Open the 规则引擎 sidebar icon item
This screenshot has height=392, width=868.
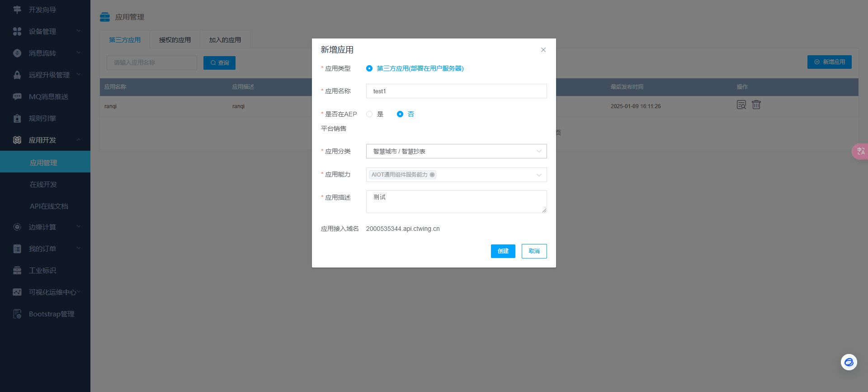pyautogui.click(x=17, y=119)
